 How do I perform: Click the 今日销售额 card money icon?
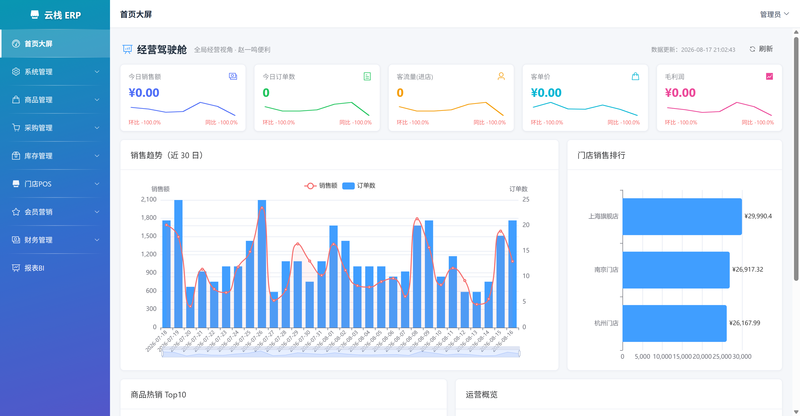click(233, 77)
